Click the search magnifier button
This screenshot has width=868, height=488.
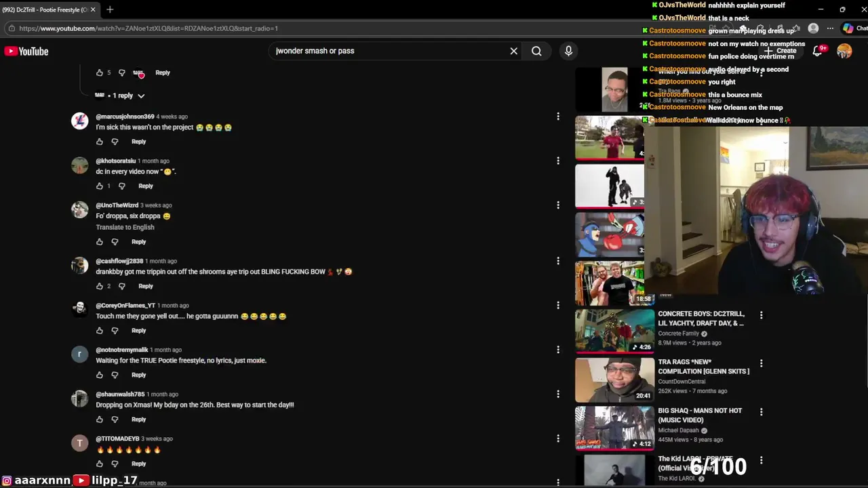coord(536,51)
